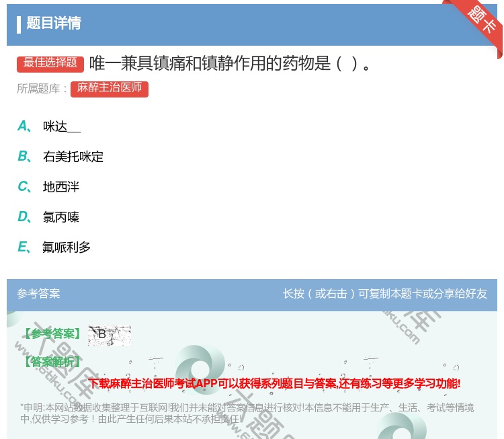Open the 麻醉主治医师 question bank tag

(x=110, y=89)
